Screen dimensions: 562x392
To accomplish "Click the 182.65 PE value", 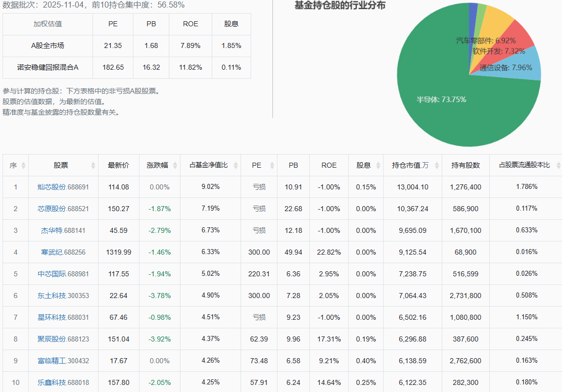I will 113,67.
